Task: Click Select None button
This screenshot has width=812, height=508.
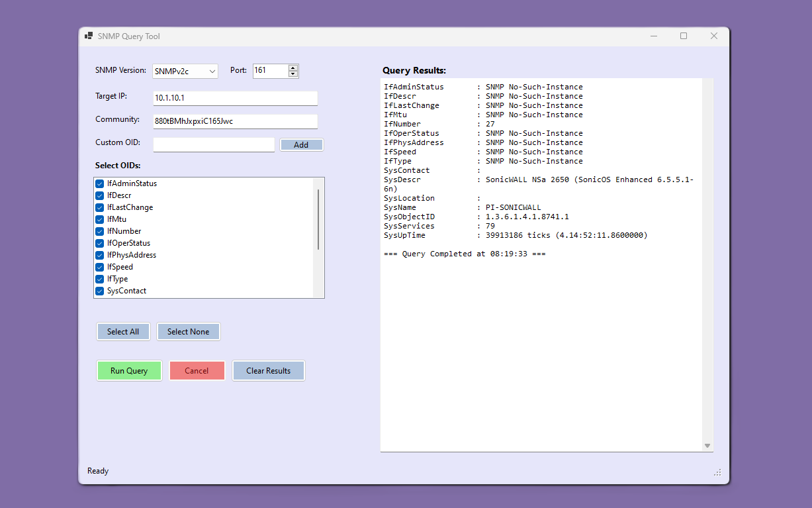Action: coord(188,332)
